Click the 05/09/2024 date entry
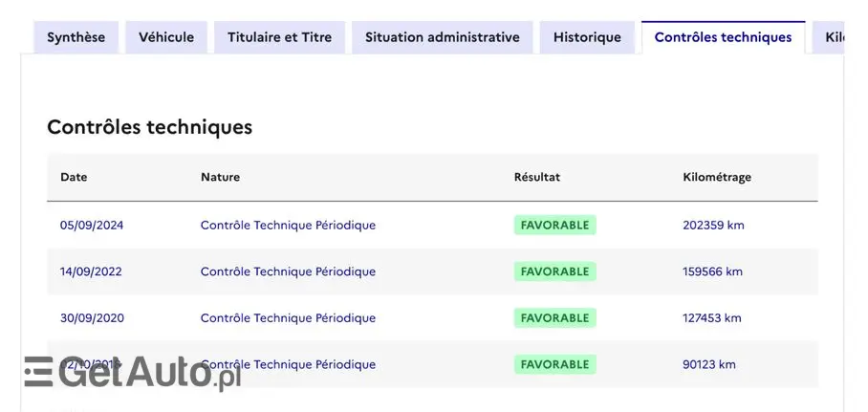 coord(92,226)
